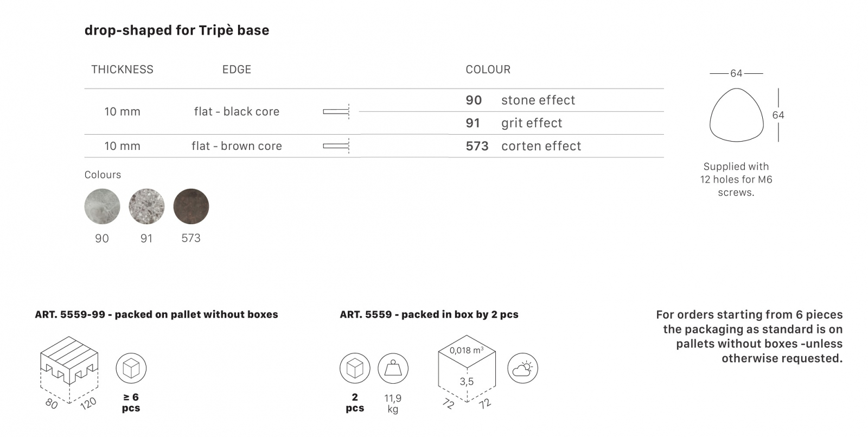
Task: Click the 'ART. 5559-99 - packed on pallet' heading
Action: (x=156, y=314)
